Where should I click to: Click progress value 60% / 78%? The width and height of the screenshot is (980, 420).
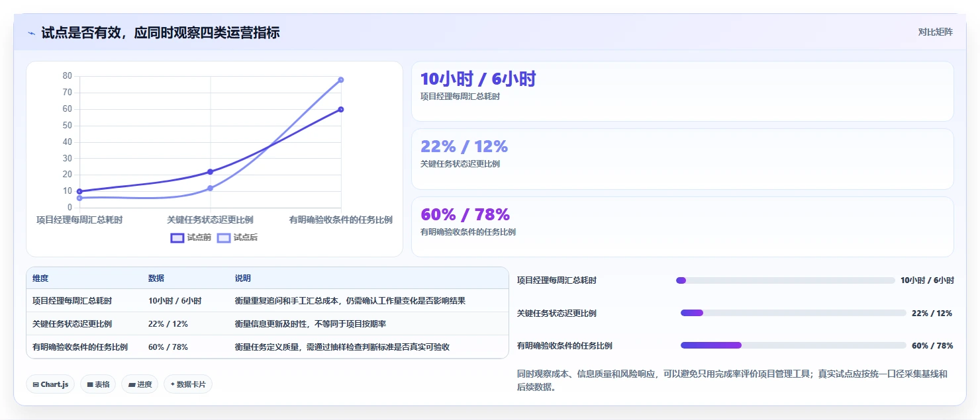click(932, 345)
